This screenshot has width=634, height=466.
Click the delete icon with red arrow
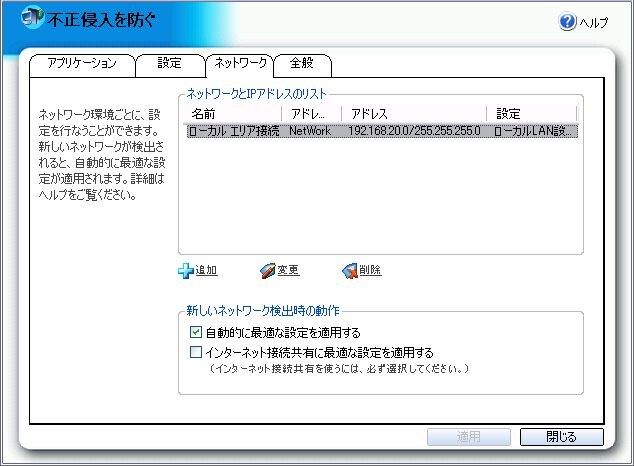coord(350,270)
